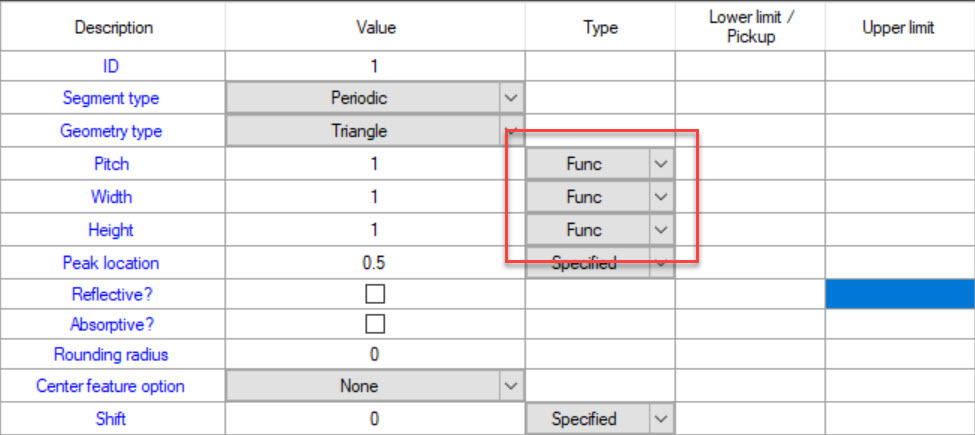Viewport: 975px width, 435px height.
Task: Click the Width value field
Action: tap(375, 197)
